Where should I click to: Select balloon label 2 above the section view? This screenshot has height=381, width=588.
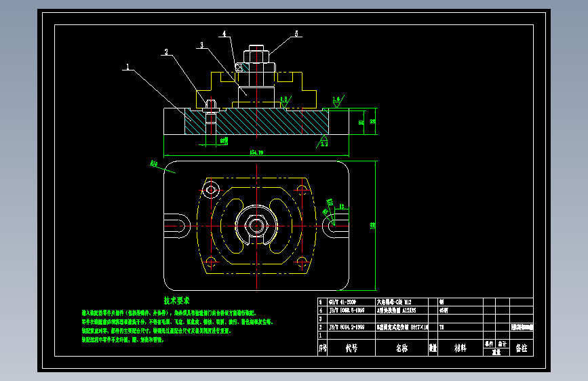pos(166,52)
